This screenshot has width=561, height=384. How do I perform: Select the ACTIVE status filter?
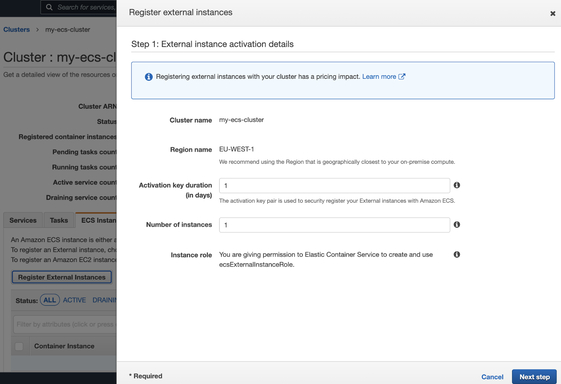pos(74,300)
